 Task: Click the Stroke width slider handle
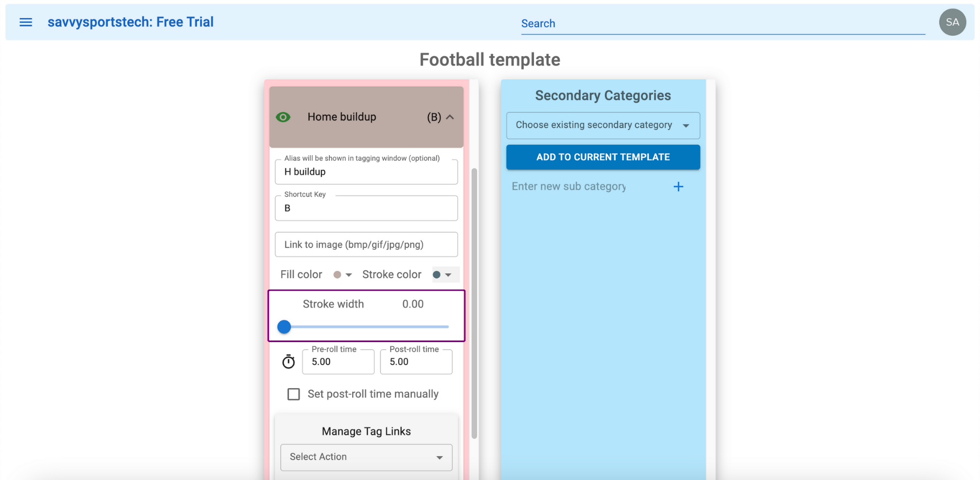(x=284, y=327)
